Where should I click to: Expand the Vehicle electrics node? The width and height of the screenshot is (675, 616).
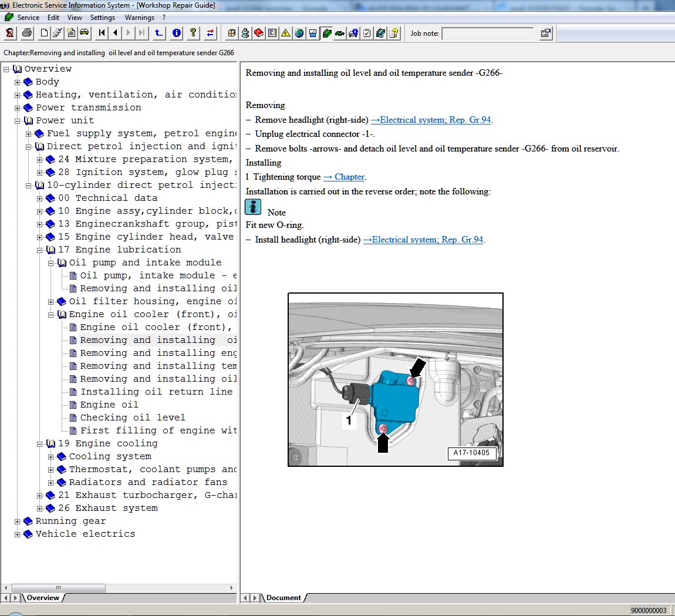click(17, 534)
